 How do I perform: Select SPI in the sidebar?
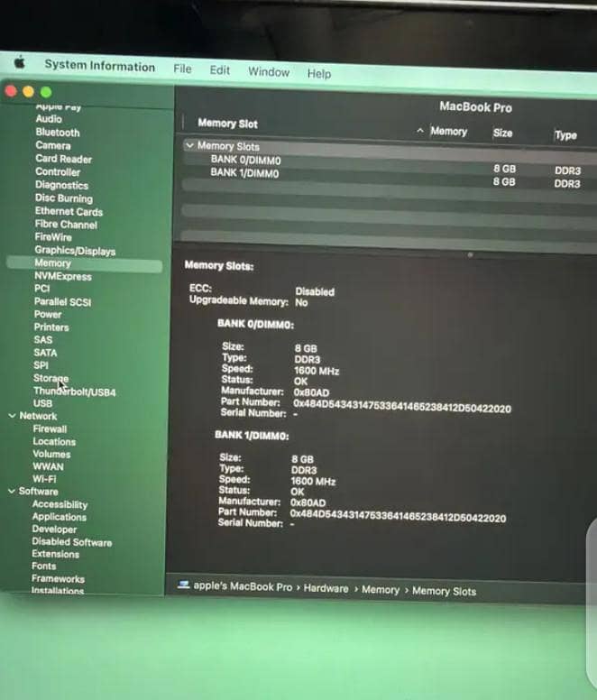(x=41, y=365)
